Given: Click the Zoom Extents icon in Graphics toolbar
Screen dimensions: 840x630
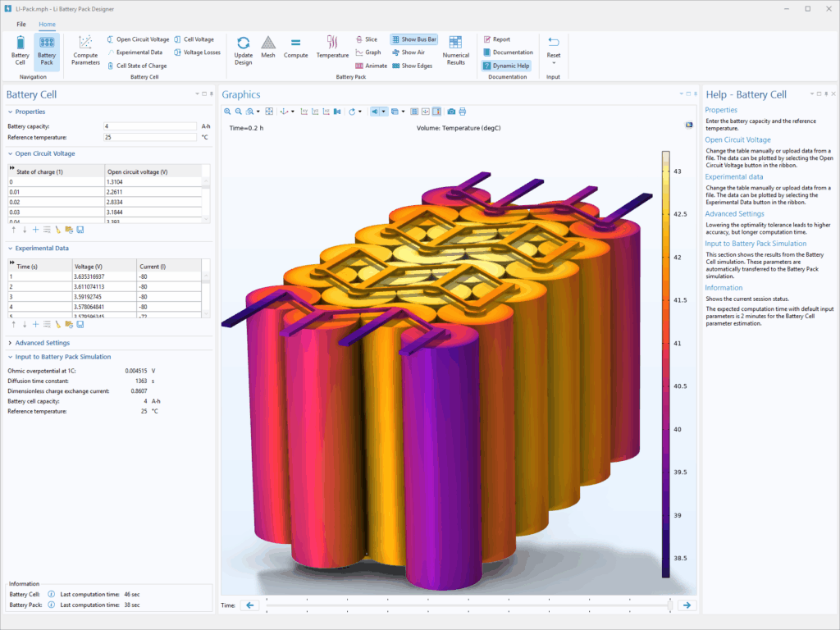Looking at the screenshot, I should click(269, 112).
